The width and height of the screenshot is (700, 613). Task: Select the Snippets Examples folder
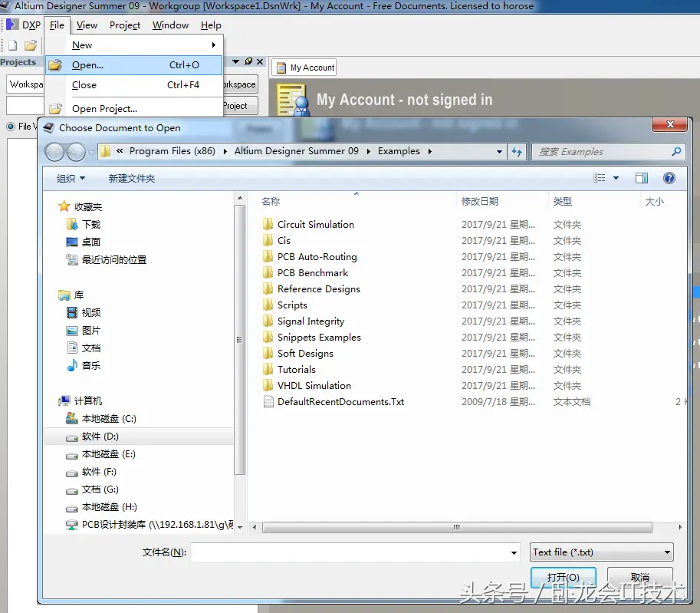pyautogui.click(x=319, y=338)
